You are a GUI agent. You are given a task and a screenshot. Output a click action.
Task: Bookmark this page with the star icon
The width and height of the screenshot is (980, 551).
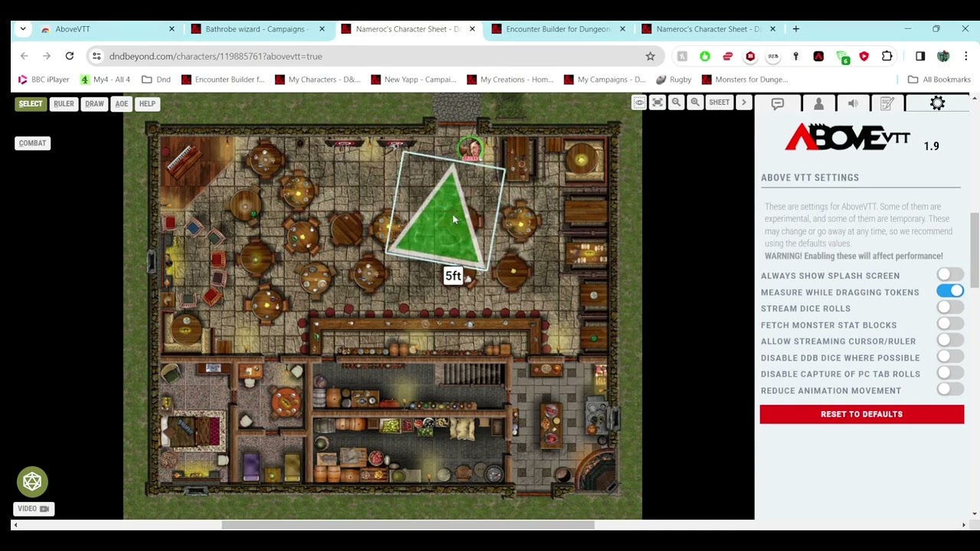pyautogui.click(x=650, y=56)
